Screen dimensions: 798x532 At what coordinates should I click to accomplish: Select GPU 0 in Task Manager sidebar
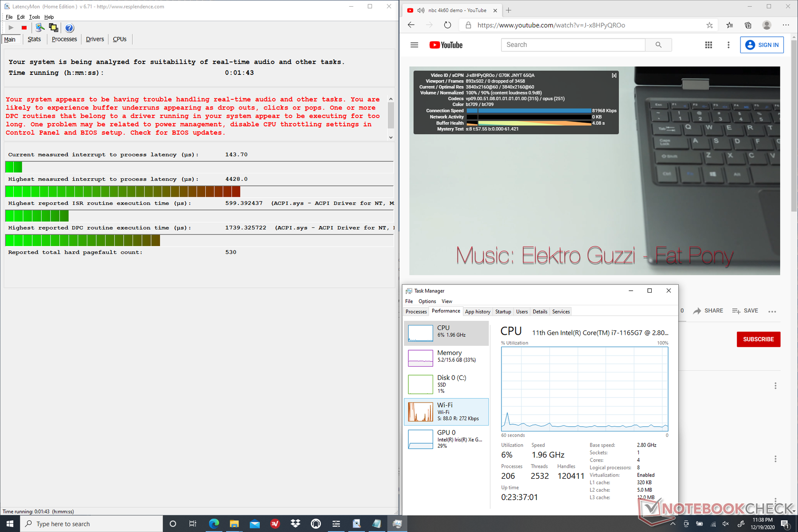pyautogui.click(x=446, y=439)
